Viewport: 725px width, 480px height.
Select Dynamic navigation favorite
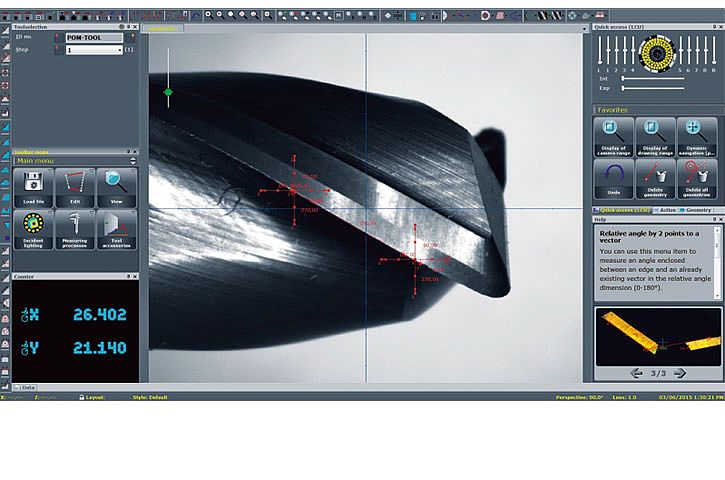point(697,137)
